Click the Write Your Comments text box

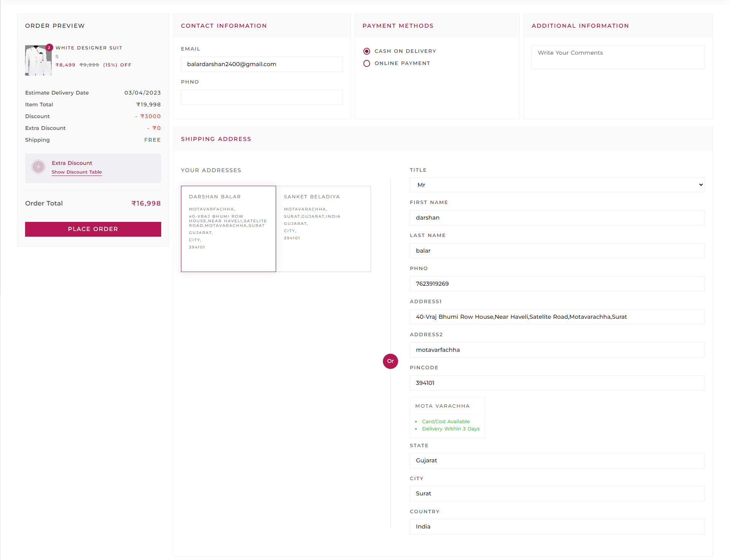(x=618, y=57)
